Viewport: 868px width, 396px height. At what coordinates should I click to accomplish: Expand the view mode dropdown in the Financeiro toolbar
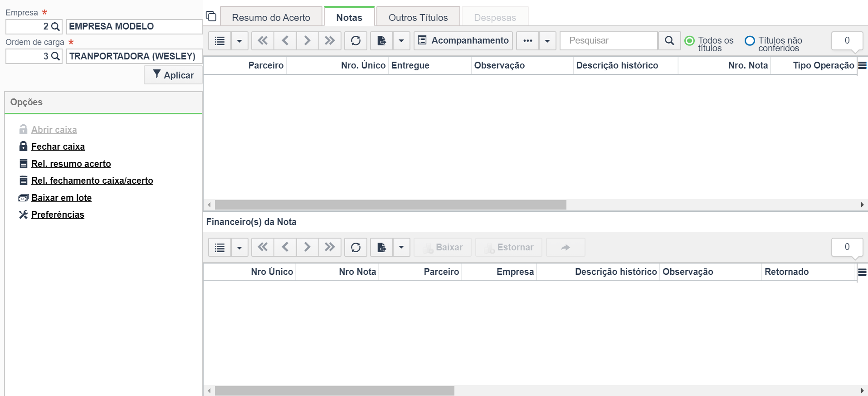[239, 247]
